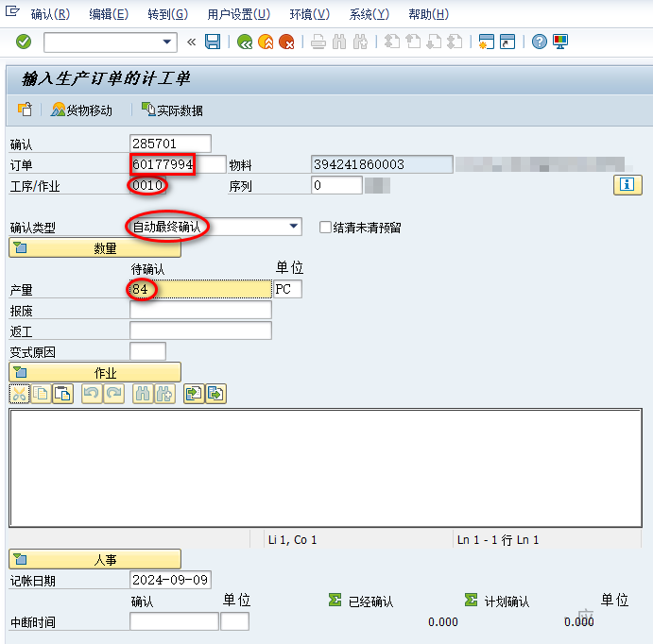
Task: Open the 确认类型 dropdown list
Action: point(294,227)
